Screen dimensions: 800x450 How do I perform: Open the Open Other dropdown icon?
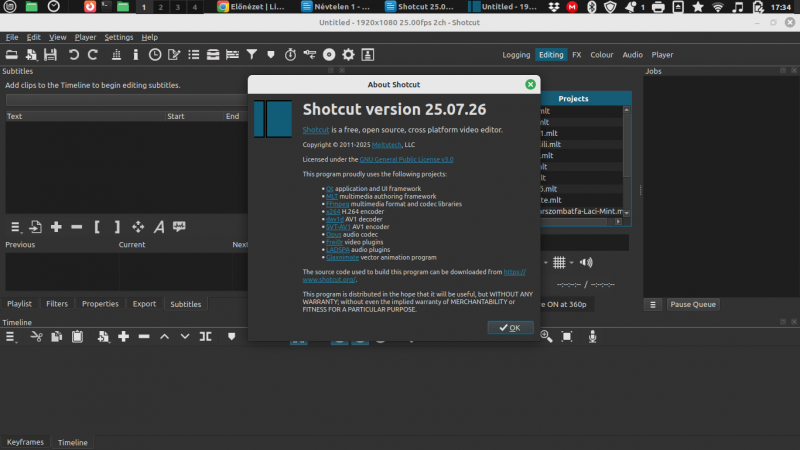click(x=31, y=55)
